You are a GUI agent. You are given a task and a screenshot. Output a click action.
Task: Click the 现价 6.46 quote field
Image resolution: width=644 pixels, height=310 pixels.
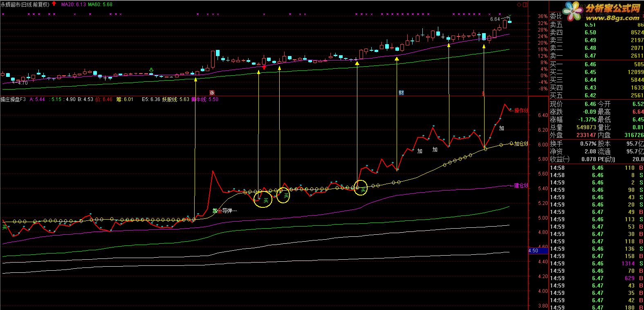click(x=573, y=104)
